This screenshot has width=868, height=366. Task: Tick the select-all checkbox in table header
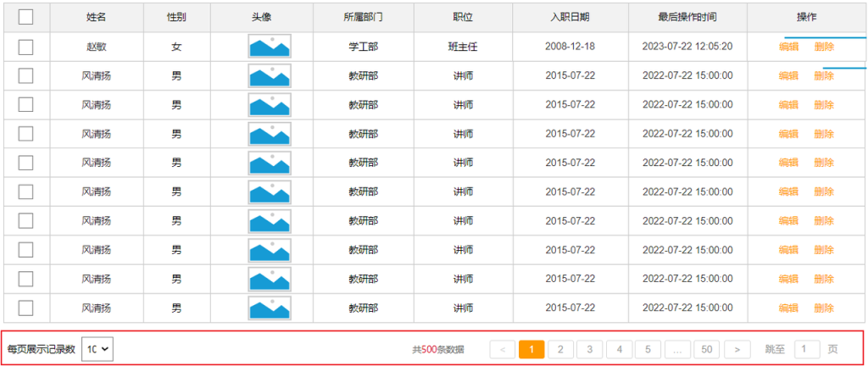(x=25, y=17)
